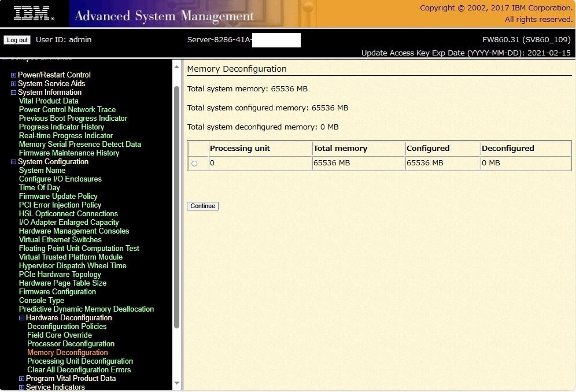
Task: Go to Deconfiguration Policies
Action: 67,326
